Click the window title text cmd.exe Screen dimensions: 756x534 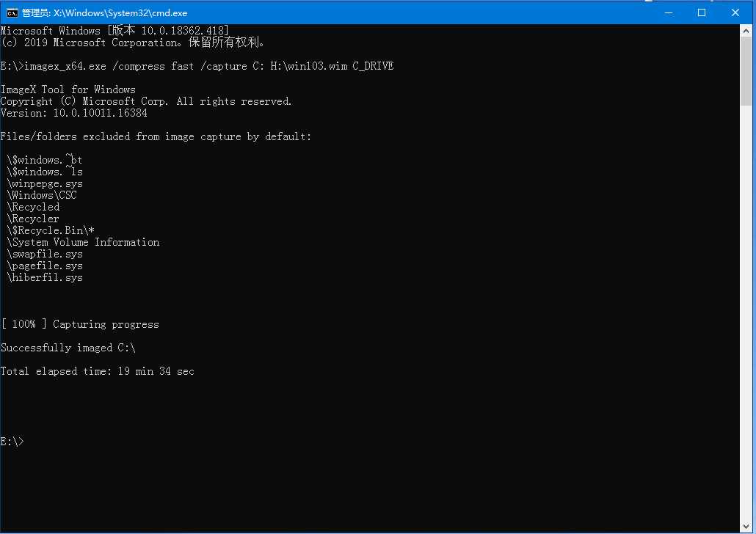[105, 13]
